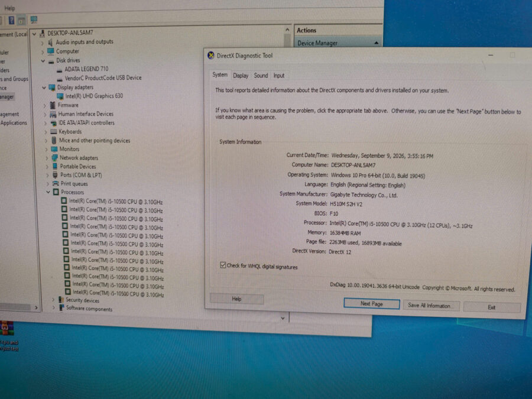Click right arrow of left pane scrollbar
The image size is (532, 399).
(36, 308)
